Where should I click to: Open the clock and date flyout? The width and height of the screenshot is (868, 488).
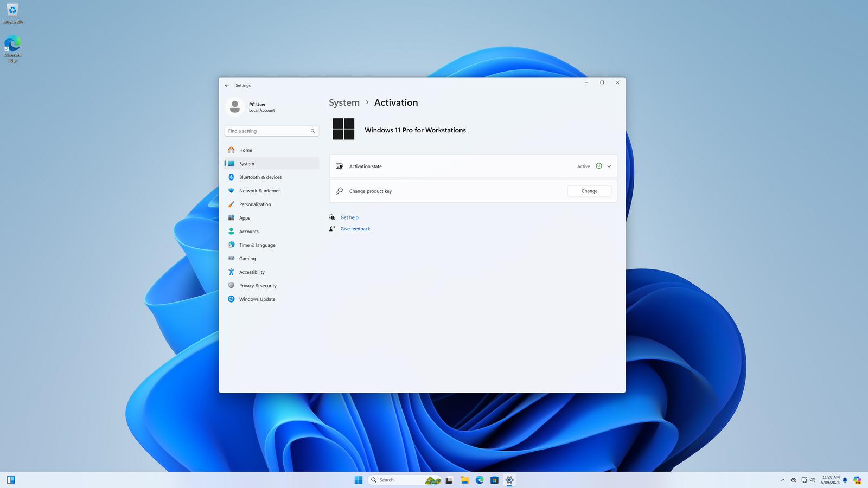click(830, 480)
